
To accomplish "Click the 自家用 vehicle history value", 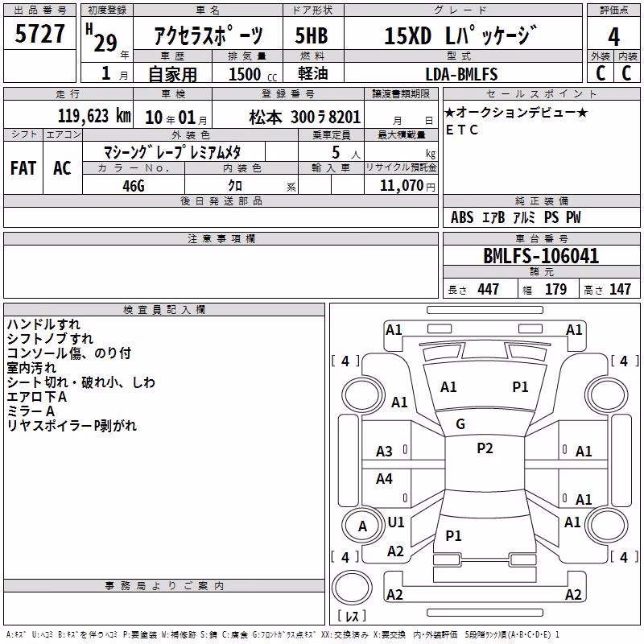I will click(x=172, y=74).
